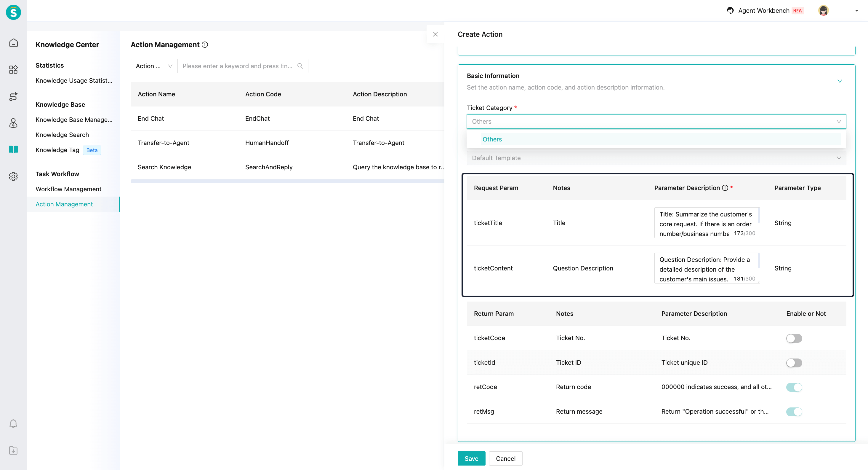Click the home icon in left sidebar

click(13, 43)
